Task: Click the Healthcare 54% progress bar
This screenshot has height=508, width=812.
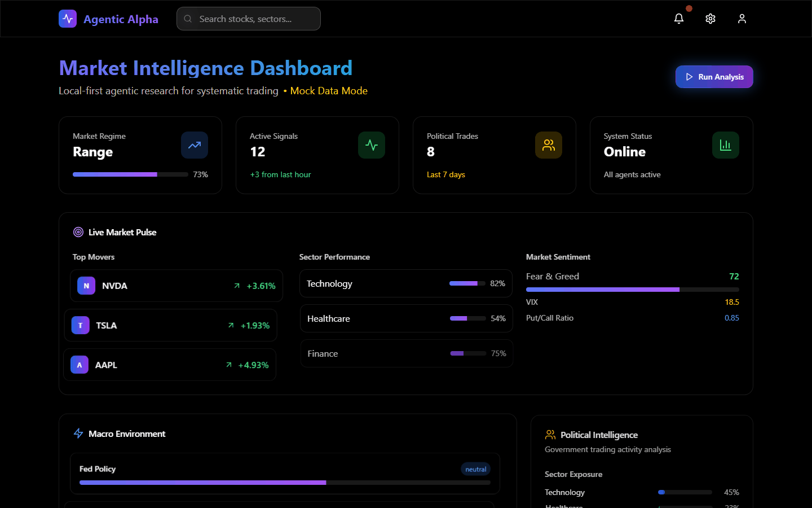Action: (468, 318)
